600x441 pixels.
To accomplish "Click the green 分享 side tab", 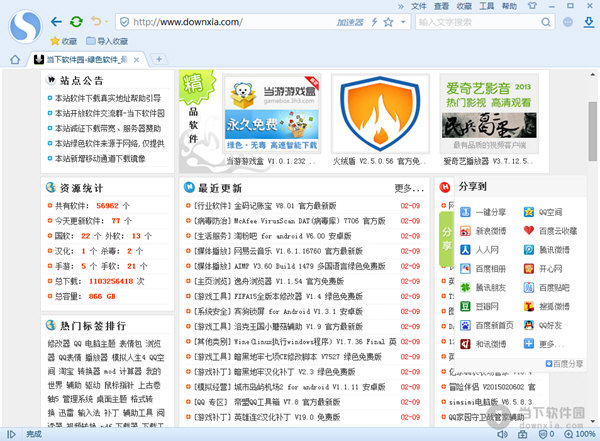I will pyautogui.click(x=446, y=239).
